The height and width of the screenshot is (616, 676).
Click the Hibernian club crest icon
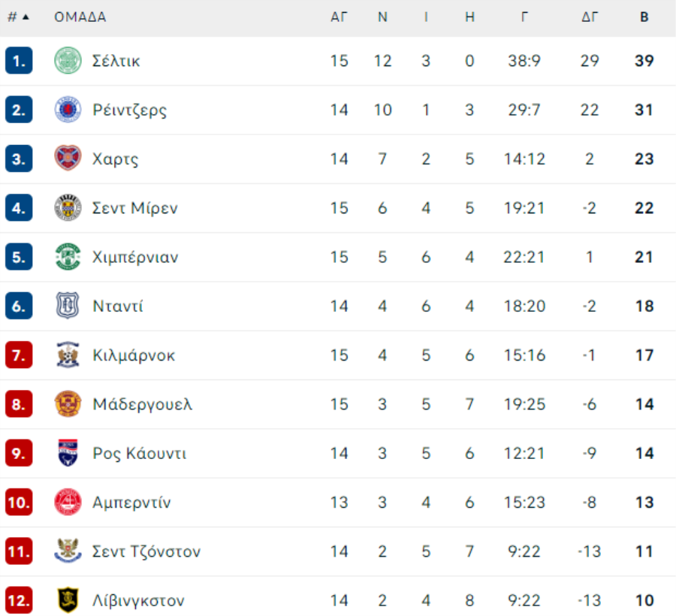coord(68,257)
